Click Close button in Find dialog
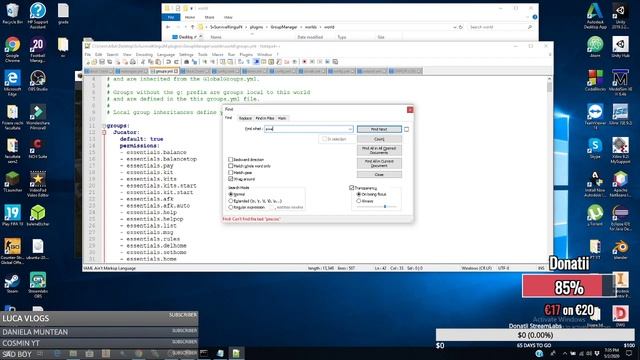The height and width of the screenshot is (360, 640). click(x=379, y=175)
